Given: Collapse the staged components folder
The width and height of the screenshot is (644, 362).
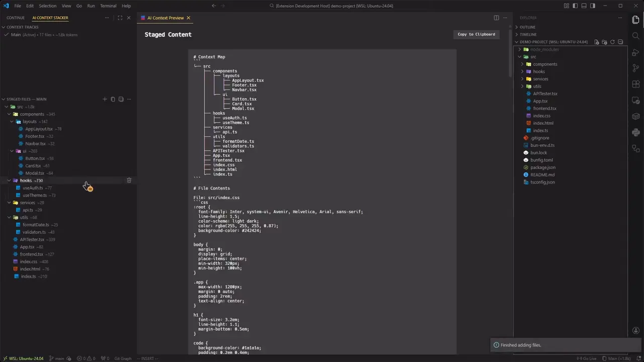Looking at the screenshot, I should (9, 114).
